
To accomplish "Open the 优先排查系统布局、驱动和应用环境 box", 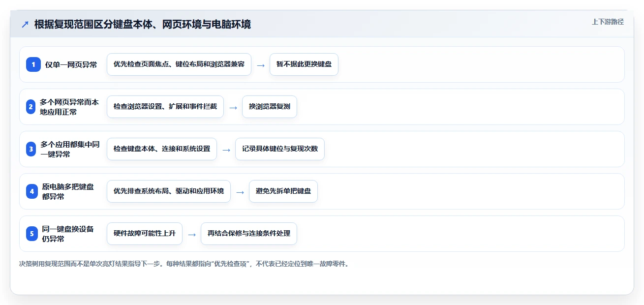I will click(169, 191).
